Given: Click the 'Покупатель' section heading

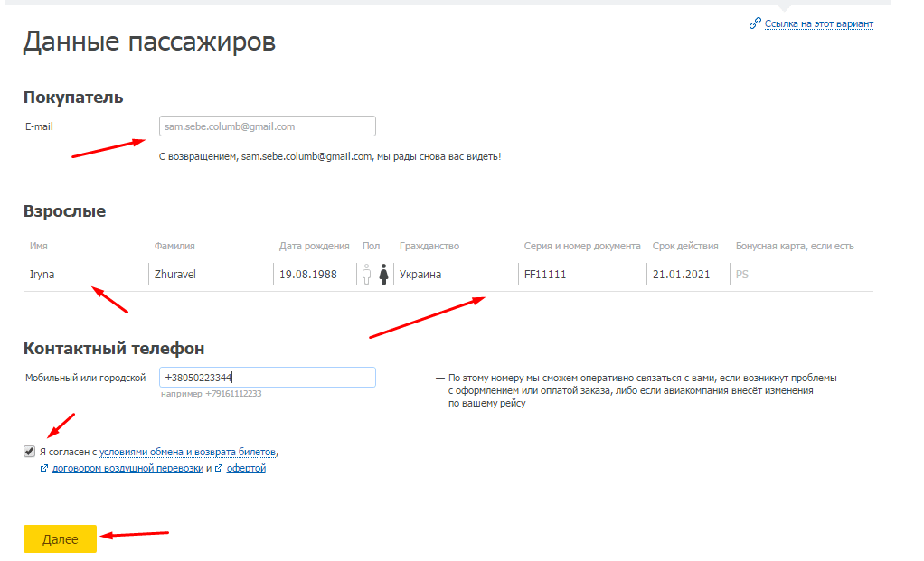Looking at the screenshot, I should (73, 98).
